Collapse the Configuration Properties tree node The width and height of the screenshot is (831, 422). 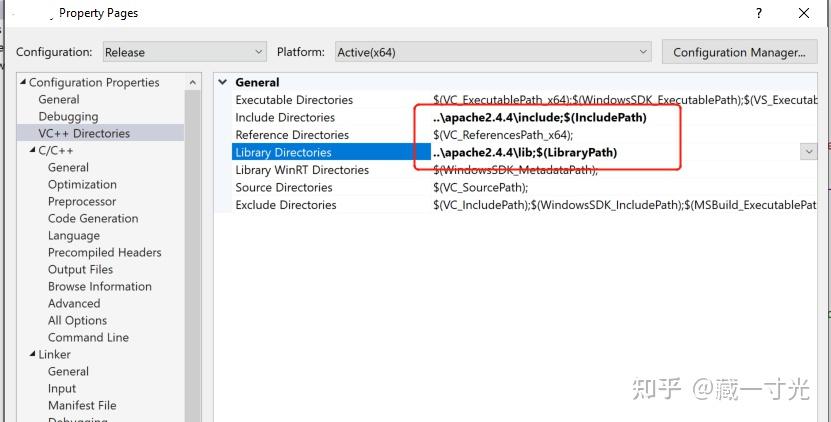(23, 83)
